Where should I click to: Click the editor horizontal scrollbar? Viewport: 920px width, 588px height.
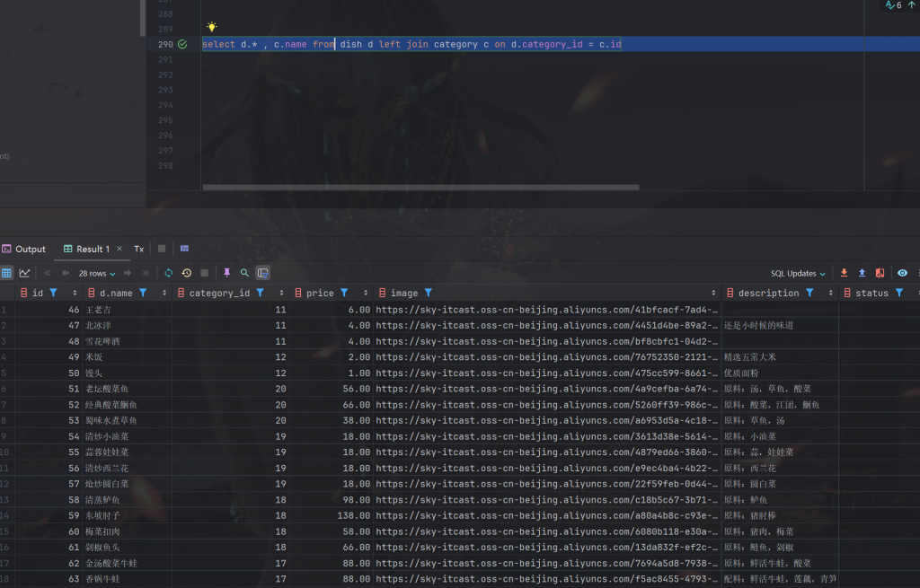click(x=420, y=188)
